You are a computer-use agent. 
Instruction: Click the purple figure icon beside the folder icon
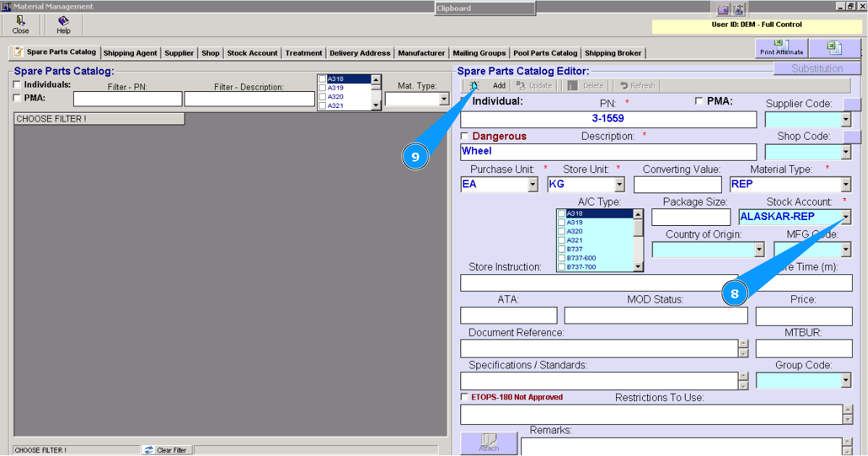[738, 9]
